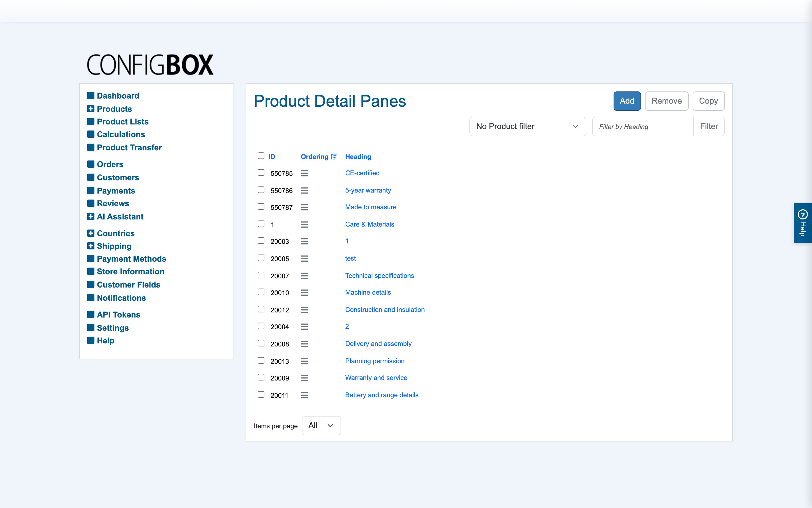Click the Copy button

pos(708,101)
